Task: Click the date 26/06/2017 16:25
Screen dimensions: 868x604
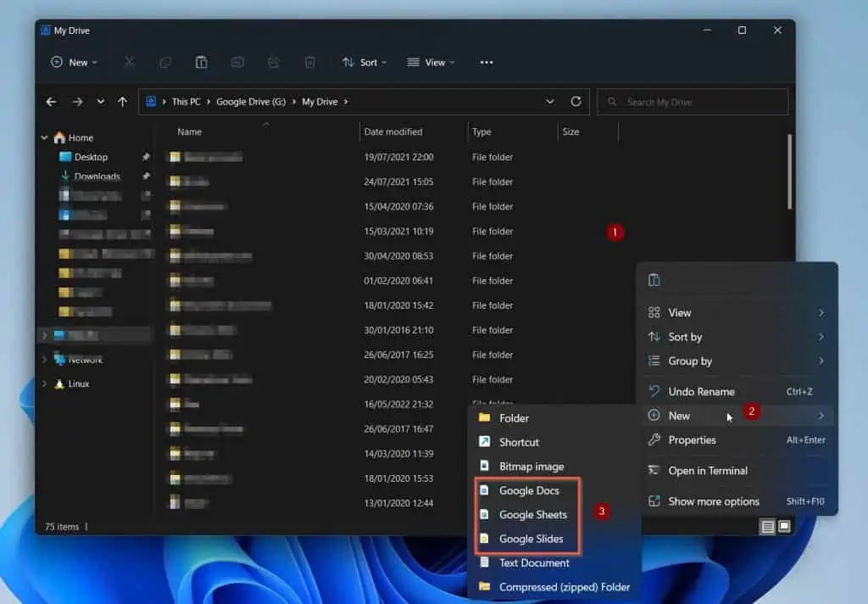Action: (x=398, y=355)
